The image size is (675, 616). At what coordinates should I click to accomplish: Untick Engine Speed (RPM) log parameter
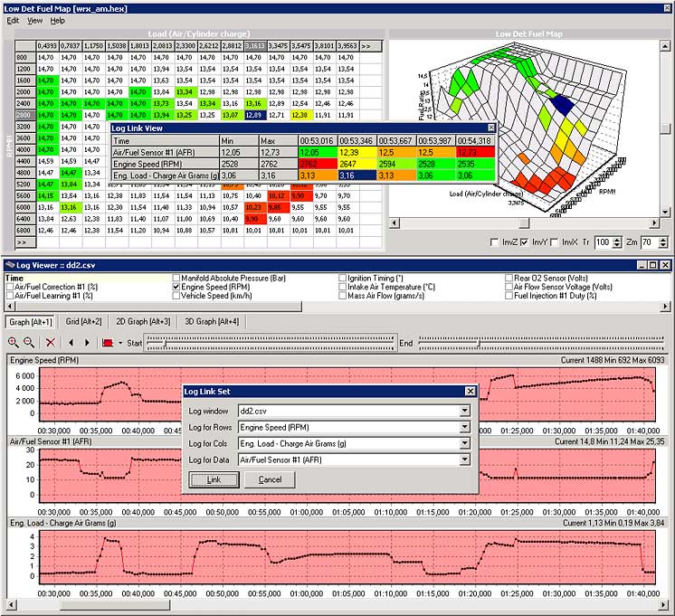tap(176, 287)
